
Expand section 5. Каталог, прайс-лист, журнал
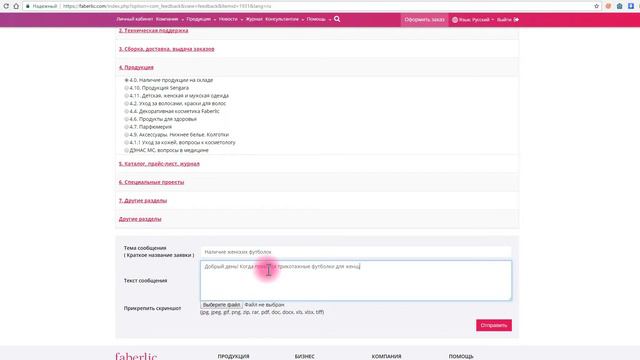[159, 164]
